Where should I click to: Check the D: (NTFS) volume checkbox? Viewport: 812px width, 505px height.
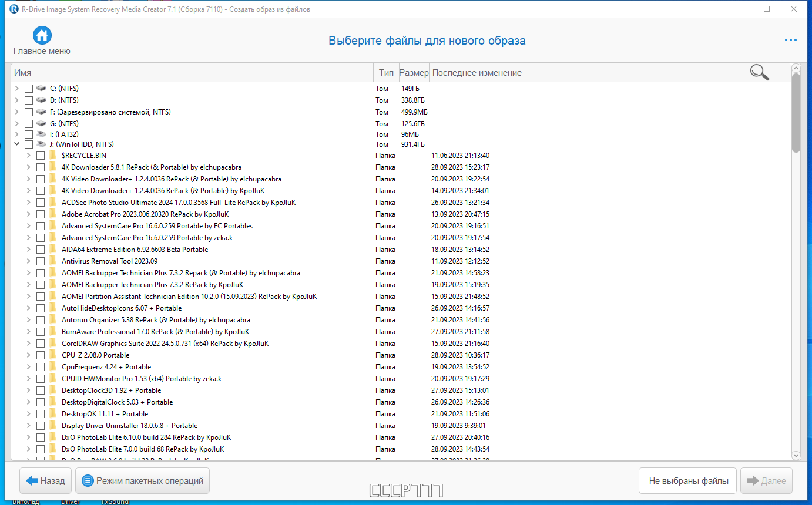coord(29,100)
